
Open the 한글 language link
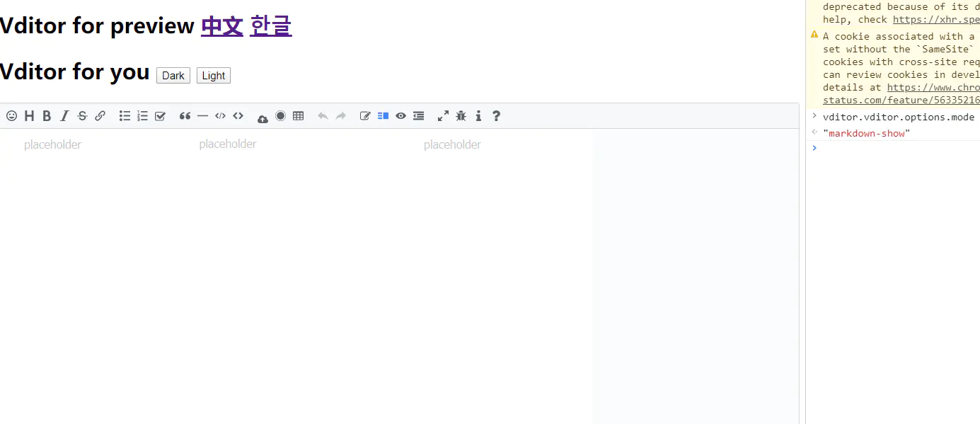(x=270, y=26)
